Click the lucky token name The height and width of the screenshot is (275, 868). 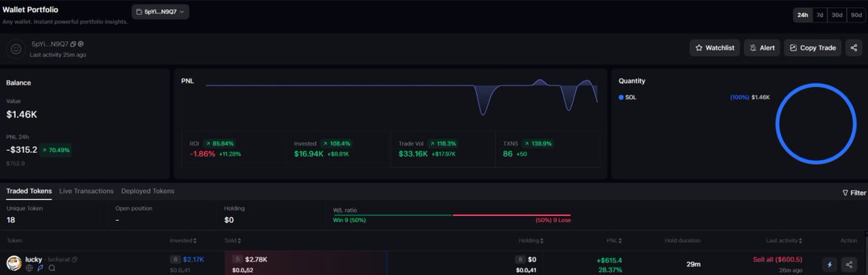coord(33,259)
